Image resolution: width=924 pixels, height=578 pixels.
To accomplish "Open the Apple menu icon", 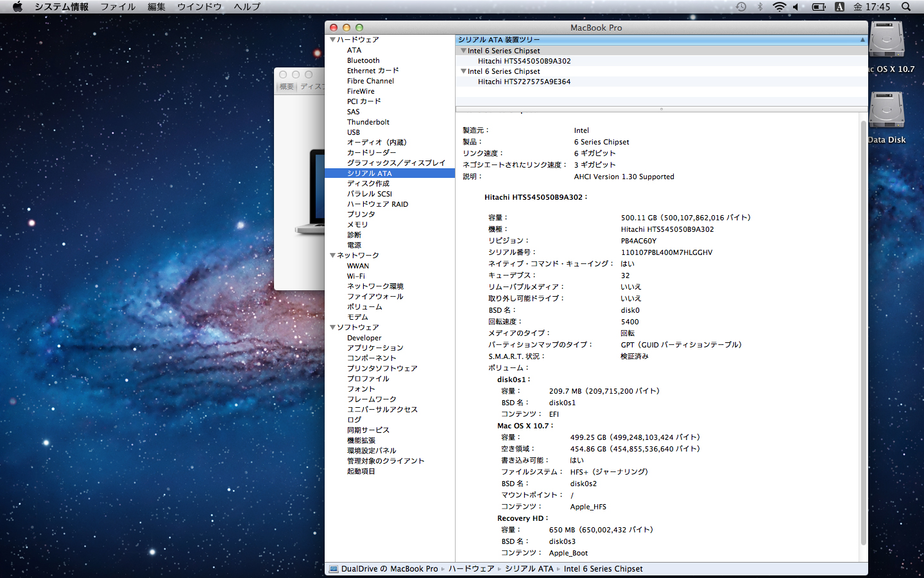I will point(17,6).
